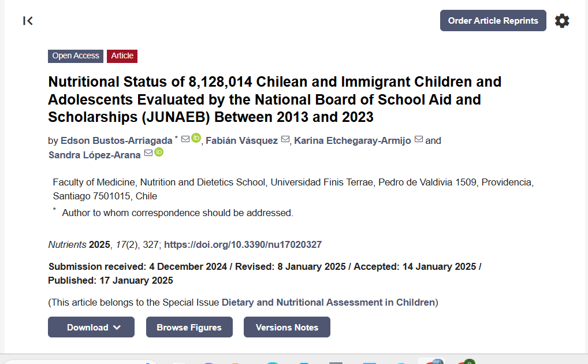Click the Browse Figures button
This screenshot has width=588, height=364.
189,327
